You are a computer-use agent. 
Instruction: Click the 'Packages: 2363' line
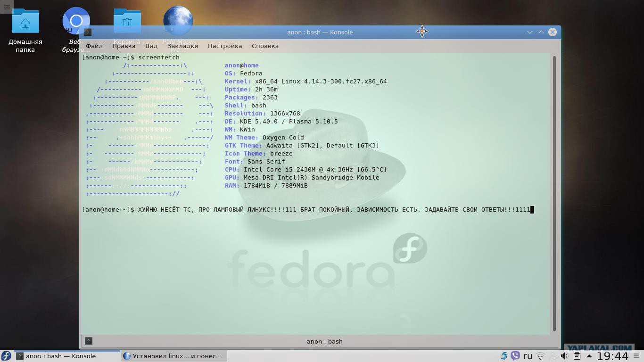[x=251, y=98]
